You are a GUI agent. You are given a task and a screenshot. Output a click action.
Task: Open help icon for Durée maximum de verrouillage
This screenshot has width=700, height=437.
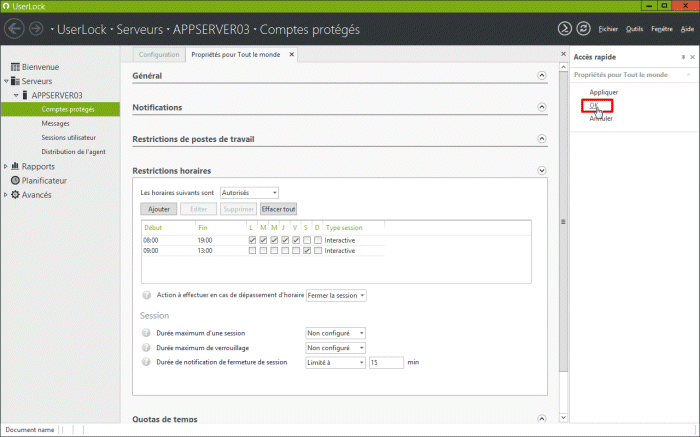[x=146, y=347]
